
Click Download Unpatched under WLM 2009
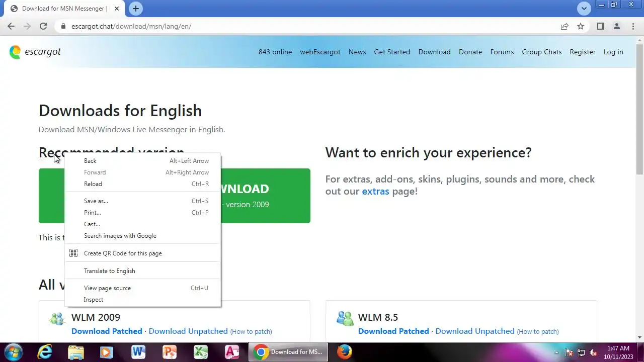[x=188, y=331]
